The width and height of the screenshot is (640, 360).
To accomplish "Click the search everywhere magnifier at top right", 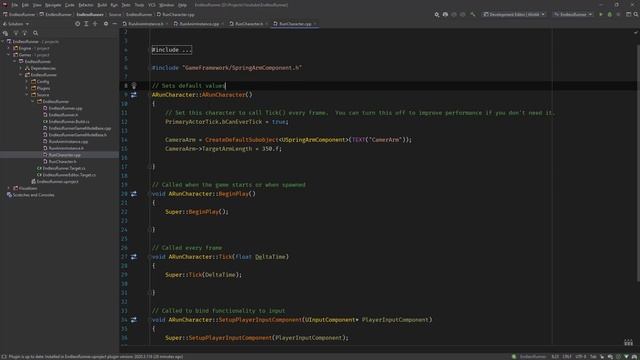I will 636,14.
